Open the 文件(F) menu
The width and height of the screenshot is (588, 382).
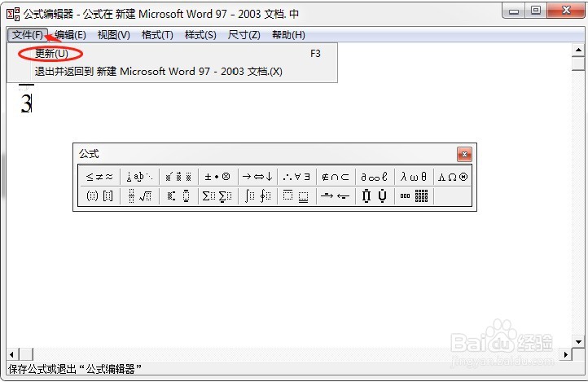28,35
